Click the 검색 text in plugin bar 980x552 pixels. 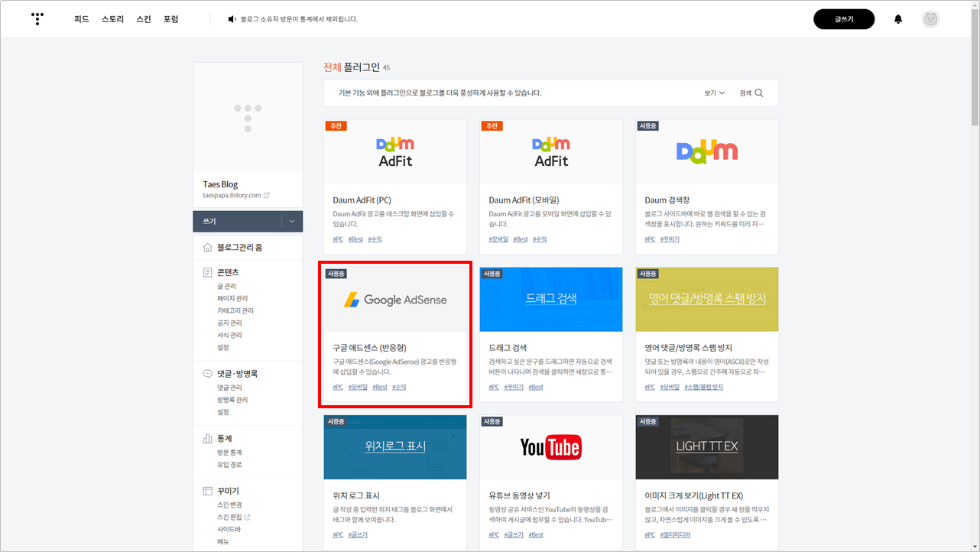coord(745,93)
